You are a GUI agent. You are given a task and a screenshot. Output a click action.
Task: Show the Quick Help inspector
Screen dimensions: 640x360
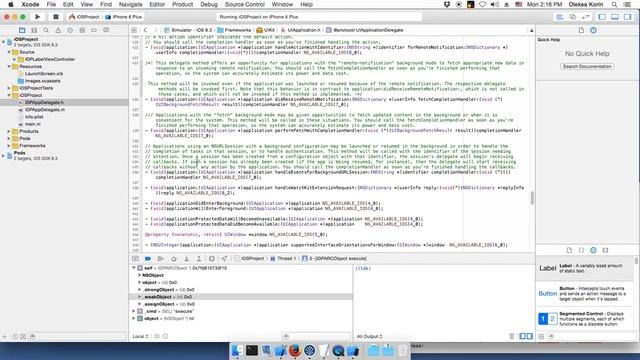593,30
